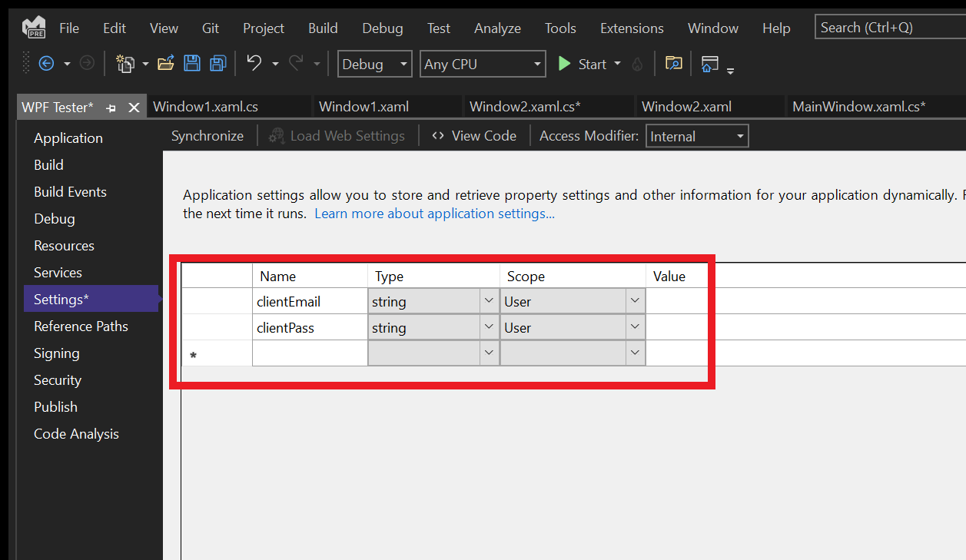Select Signing in the project properties sidebar

click(x=56, y=353)
